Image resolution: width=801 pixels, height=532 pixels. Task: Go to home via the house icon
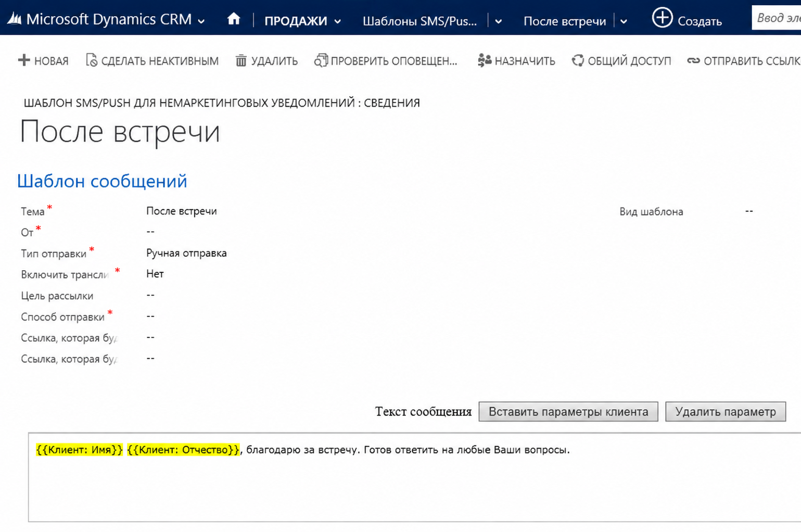click(x=234, y=19)
